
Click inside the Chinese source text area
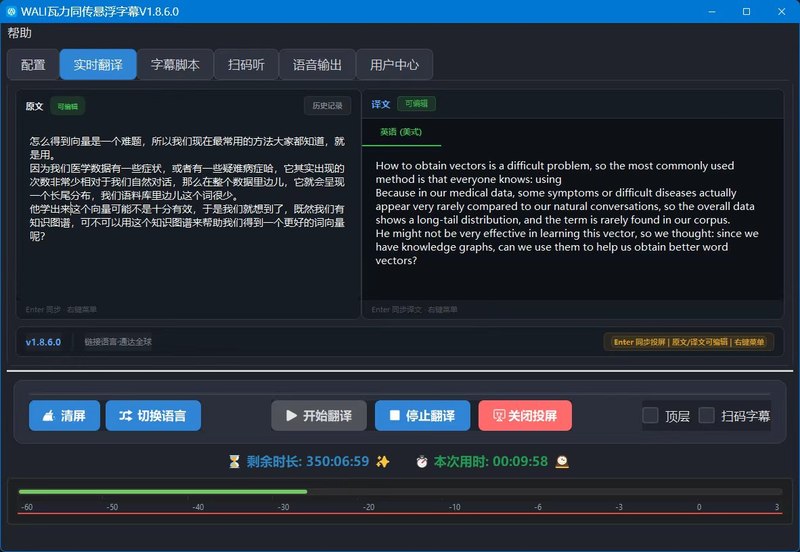[x=187, y=209]
